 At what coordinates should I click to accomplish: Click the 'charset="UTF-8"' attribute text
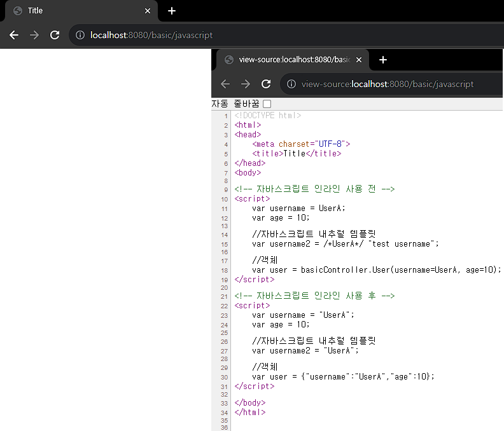pyautogui.click(x=312, y=144)
